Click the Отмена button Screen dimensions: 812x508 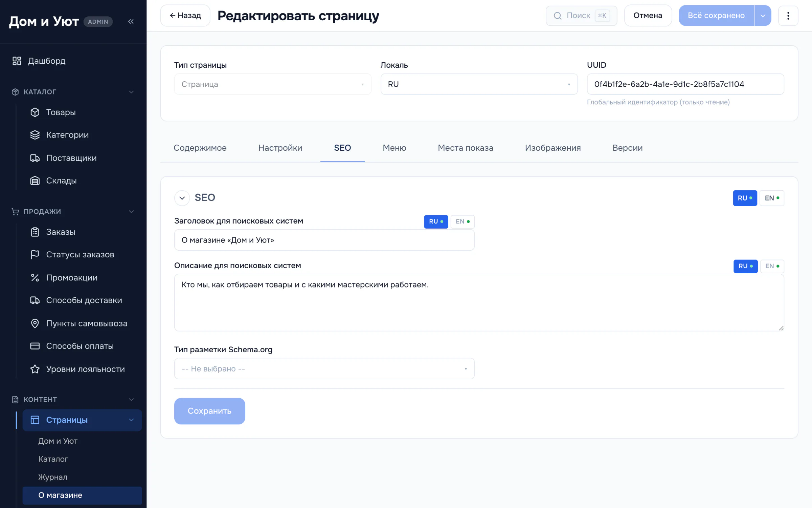648,16
